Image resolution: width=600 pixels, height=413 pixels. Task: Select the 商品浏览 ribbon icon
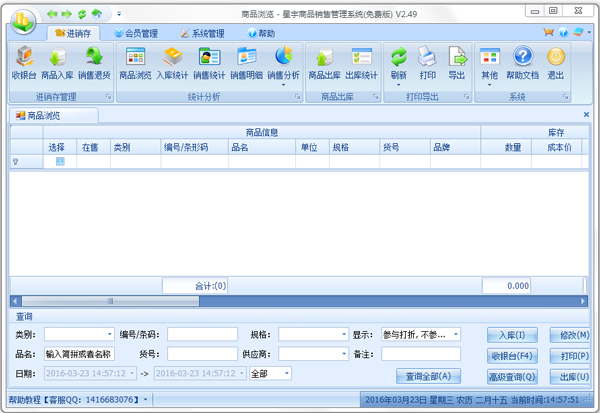[135, 64]
